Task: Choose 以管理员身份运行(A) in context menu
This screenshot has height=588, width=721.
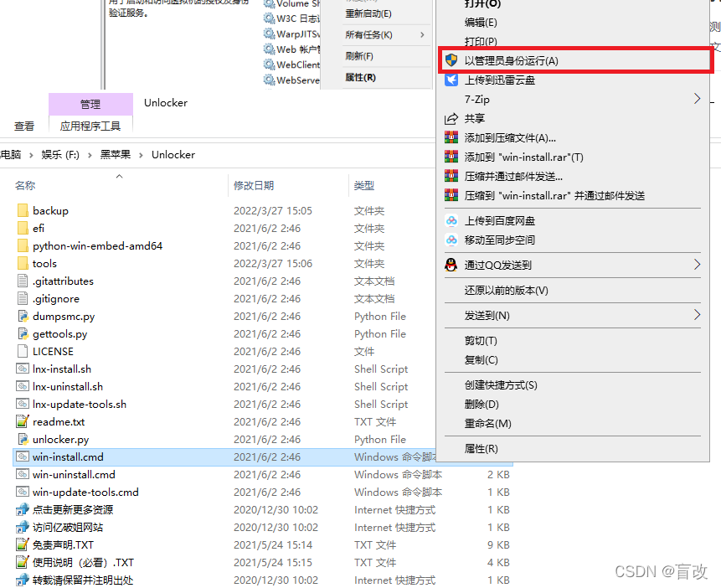Action: (x=574, y=60)
